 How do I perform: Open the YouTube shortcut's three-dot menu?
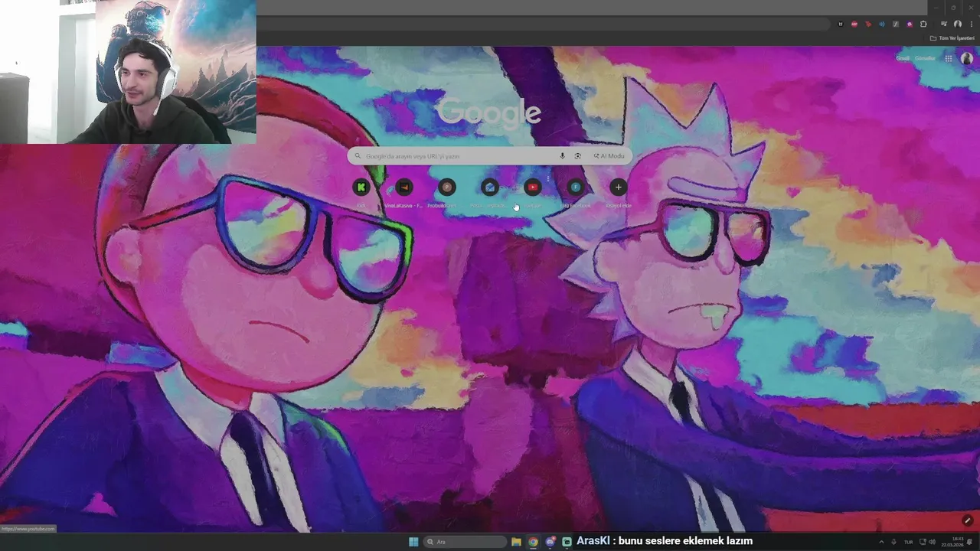click(548, 178)
